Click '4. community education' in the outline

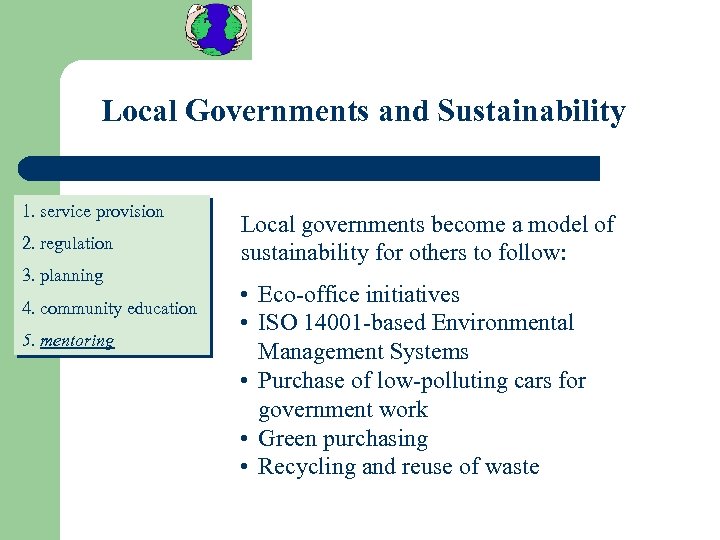click(109, 308)
